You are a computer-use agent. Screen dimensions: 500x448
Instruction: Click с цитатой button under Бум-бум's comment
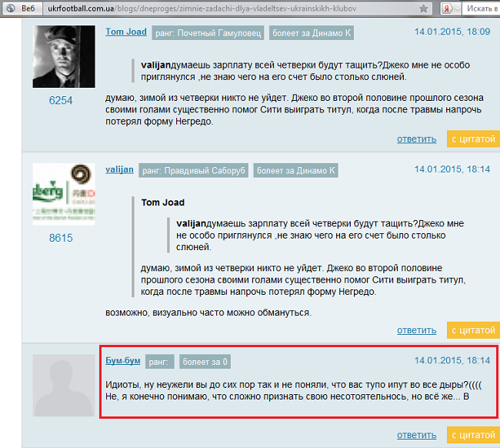pos(473,435)
